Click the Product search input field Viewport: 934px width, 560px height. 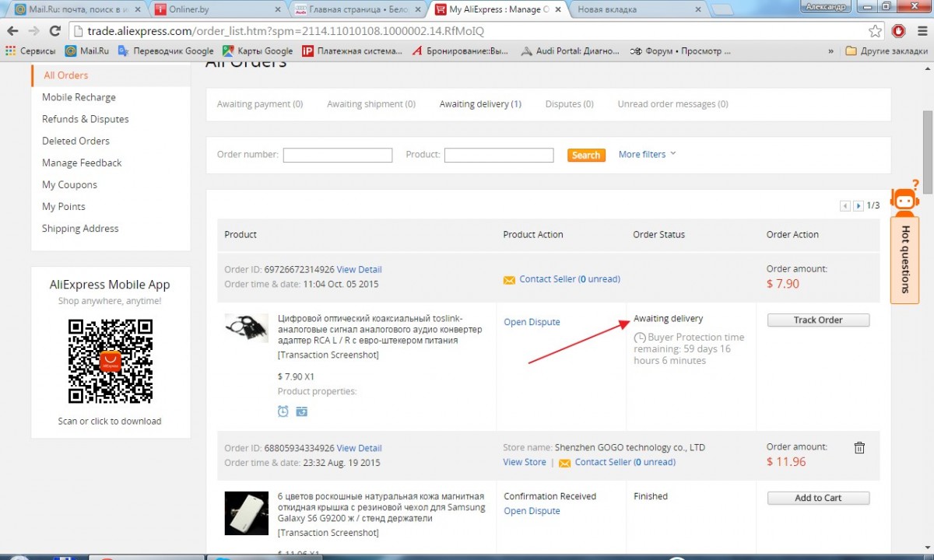click(499, 155)
